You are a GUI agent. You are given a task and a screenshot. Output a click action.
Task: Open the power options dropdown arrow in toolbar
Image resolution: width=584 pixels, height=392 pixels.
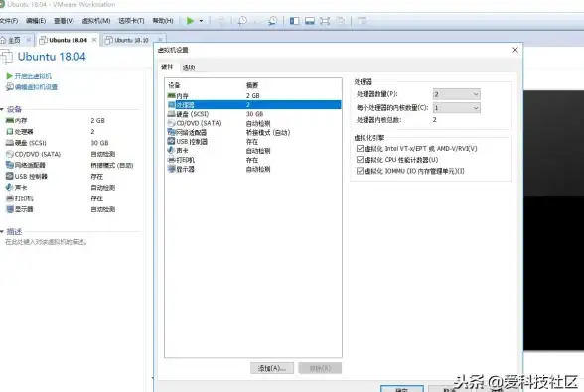pos(201,21)
